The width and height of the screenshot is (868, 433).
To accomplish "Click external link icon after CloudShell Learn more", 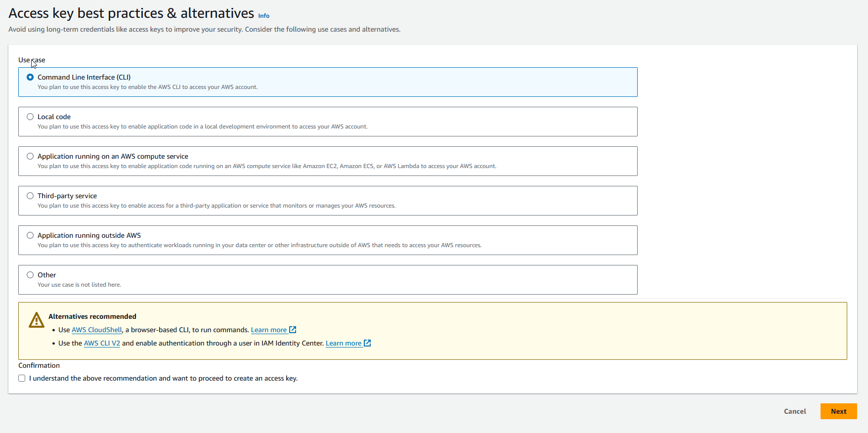I will click(293, 330).
